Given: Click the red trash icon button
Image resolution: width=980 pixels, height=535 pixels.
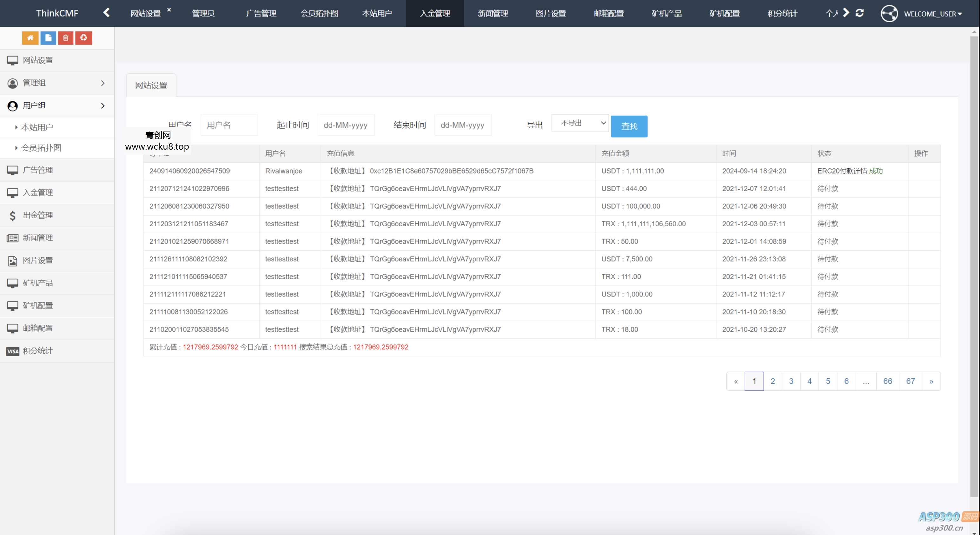Looking at the screenshot, I should click(x=65, y=38).
